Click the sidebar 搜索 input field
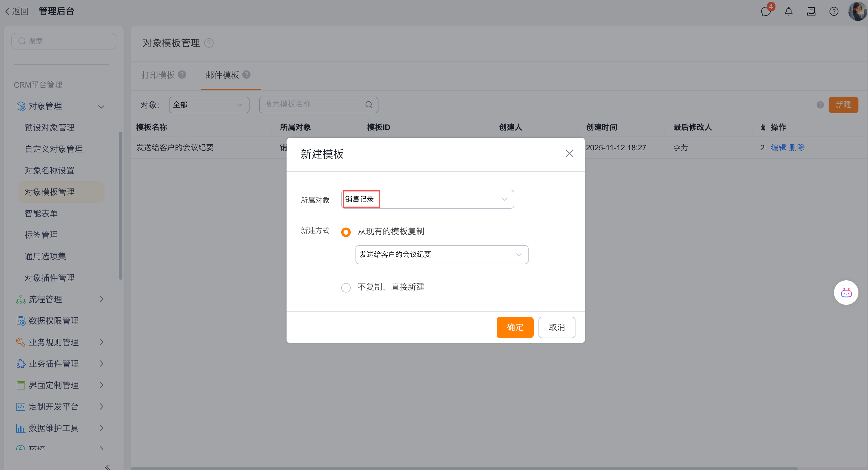The image size is (868, 470). tap(64, 41)
